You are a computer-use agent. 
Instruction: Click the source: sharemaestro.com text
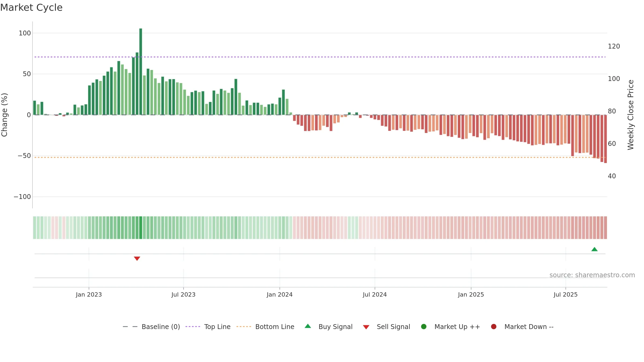592,275
